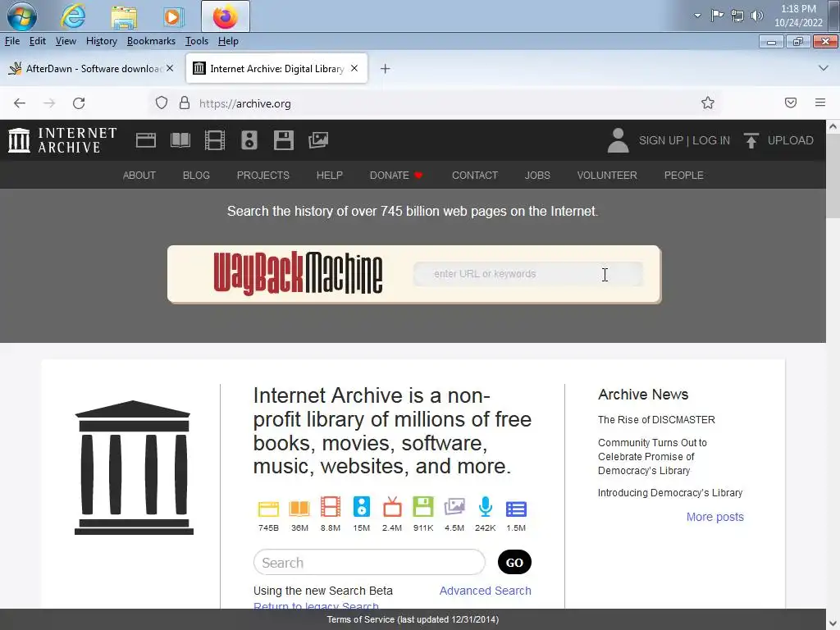Reload the current page
The width and height of the screenshot is (840, 630).
(x=79, y=103)
